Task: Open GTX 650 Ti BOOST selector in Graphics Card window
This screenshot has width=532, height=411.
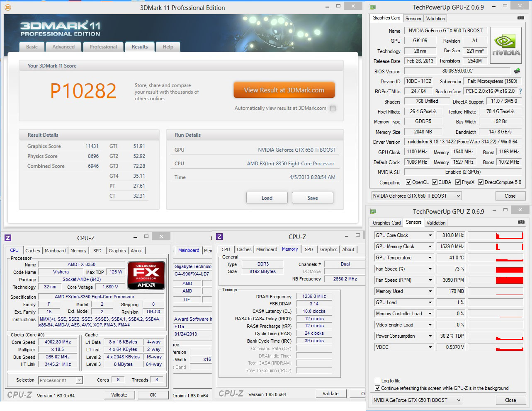Action: [x=417, y=196]
